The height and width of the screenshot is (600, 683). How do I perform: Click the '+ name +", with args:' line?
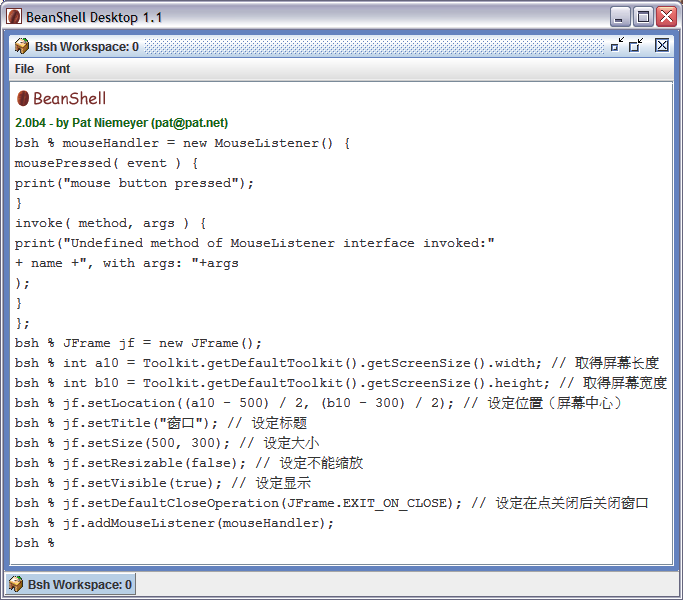127,263
